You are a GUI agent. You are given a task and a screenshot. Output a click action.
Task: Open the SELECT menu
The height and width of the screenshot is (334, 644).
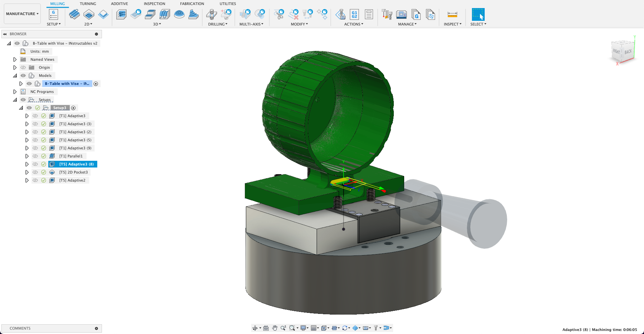click(478, 24)
